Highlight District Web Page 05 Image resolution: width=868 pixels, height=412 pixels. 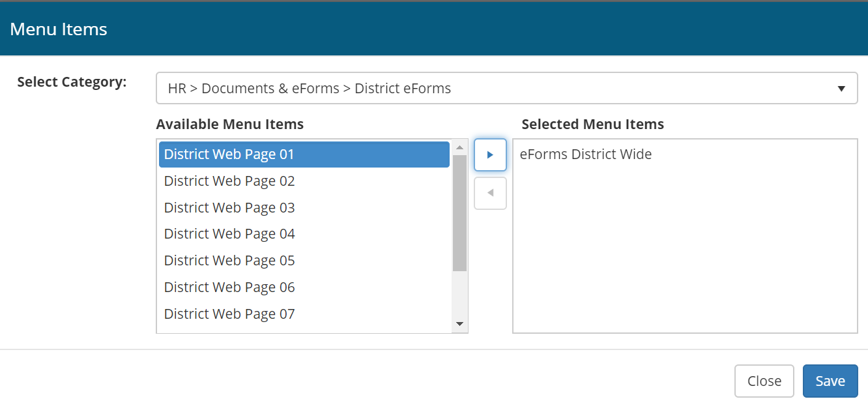229,261
